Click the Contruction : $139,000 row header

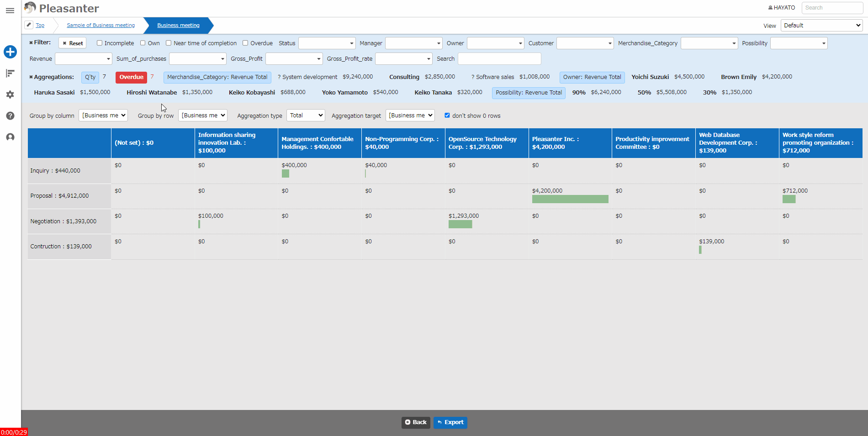69,247
